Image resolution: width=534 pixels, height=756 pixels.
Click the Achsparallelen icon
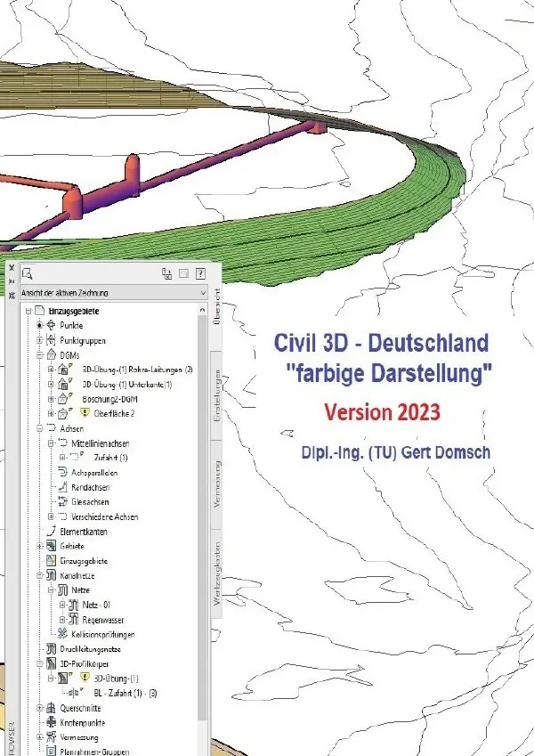click(62, 472)
